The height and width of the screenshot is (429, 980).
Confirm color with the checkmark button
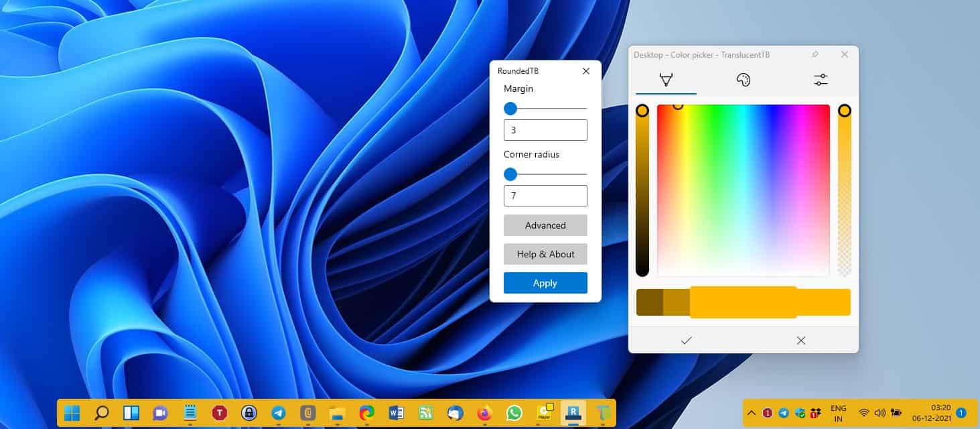pos(686,341)
